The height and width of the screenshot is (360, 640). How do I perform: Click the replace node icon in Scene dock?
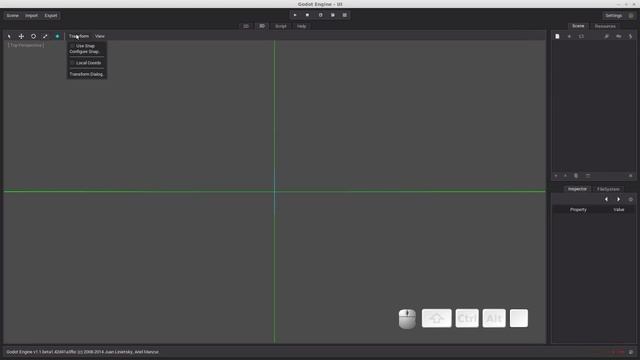click(x=582, y=36)
